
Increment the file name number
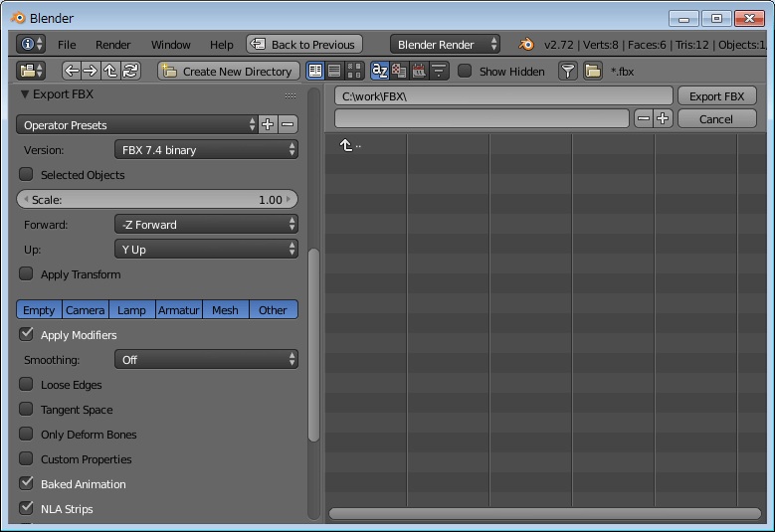pos(663,118)
